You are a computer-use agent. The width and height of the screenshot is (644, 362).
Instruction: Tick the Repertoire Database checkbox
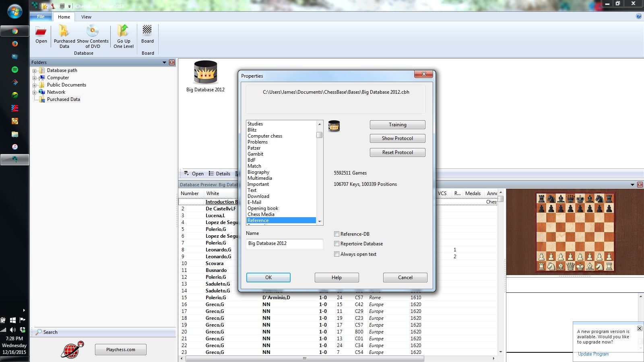[336, 244]
